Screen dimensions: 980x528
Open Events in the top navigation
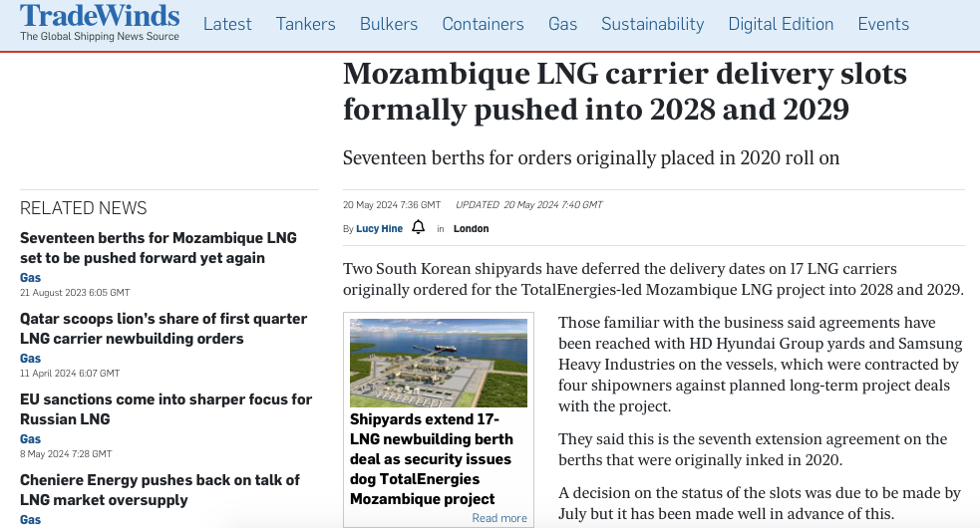pyautogui.click(x=883, y=24)
